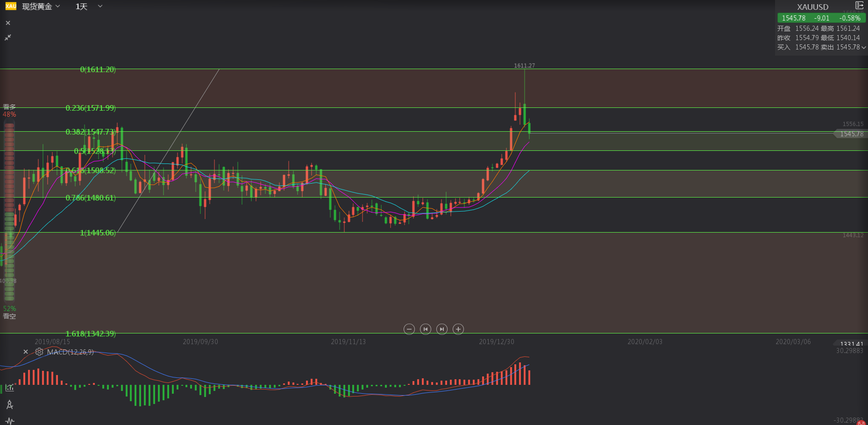Click the yellow XAU symbol logo
Viewport: 868px width, 425px height.
coord(11,6)
